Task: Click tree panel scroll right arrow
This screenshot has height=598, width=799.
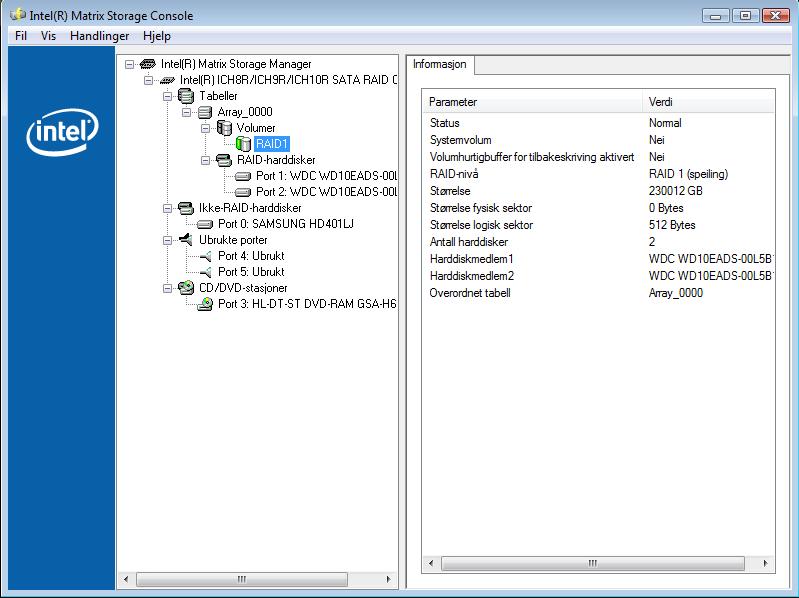Action: (388, 579)
